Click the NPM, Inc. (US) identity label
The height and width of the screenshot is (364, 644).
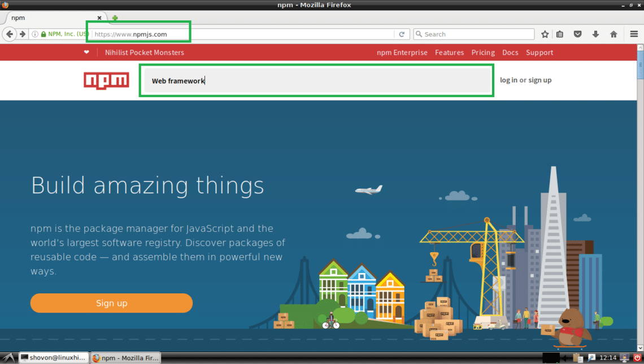click(68, 34)
